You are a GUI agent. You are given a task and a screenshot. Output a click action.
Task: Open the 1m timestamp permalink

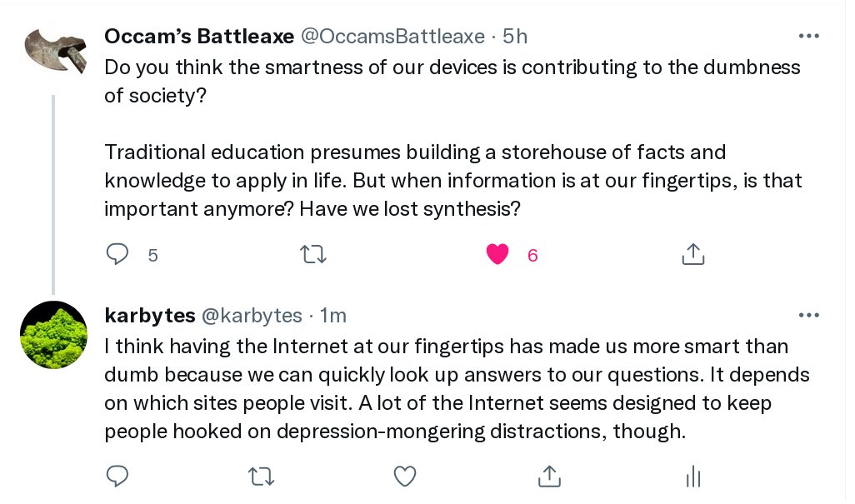[332, 316]
